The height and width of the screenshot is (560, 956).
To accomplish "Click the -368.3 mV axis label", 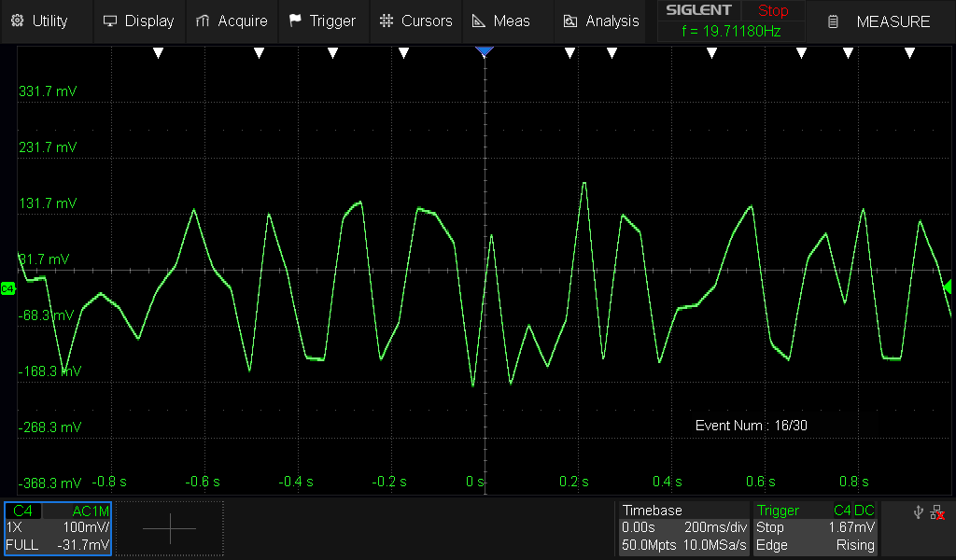I will pos(49,483).
